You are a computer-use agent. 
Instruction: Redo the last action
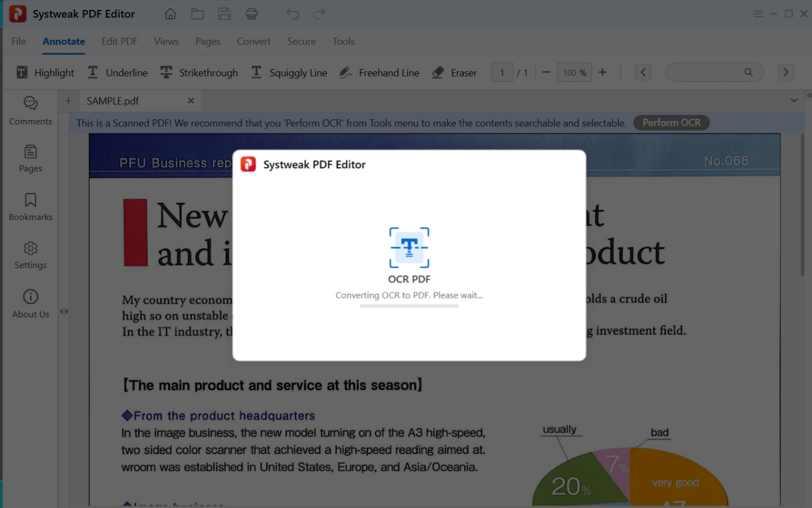319,14
